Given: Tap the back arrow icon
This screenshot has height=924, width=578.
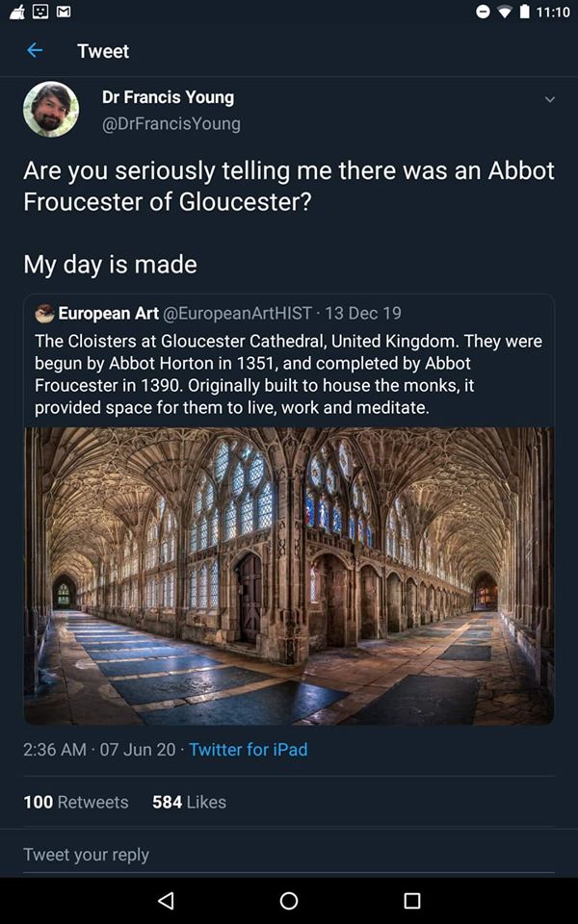Looking at the screenshot, I should click(35, 50).
